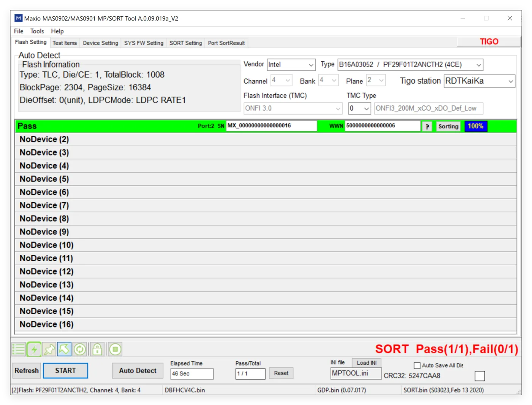Click the START button
This screenshot has width=532, height=405.
click(x=65, y=371)
